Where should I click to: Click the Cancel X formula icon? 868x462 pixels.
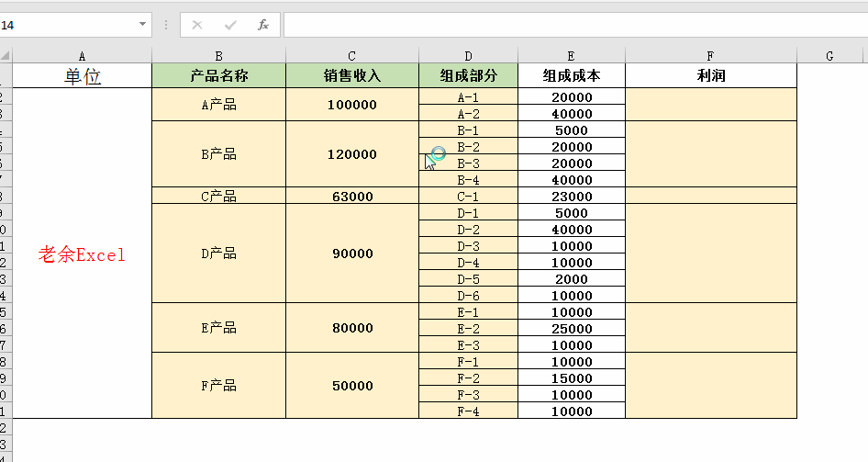click(197, 25)
